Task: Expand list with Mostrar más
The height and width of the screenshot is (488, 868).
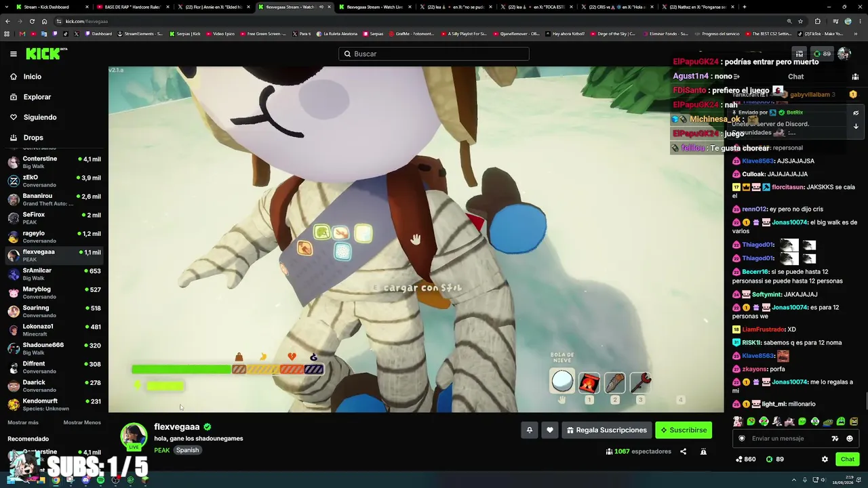Action: tap(23, 422)
